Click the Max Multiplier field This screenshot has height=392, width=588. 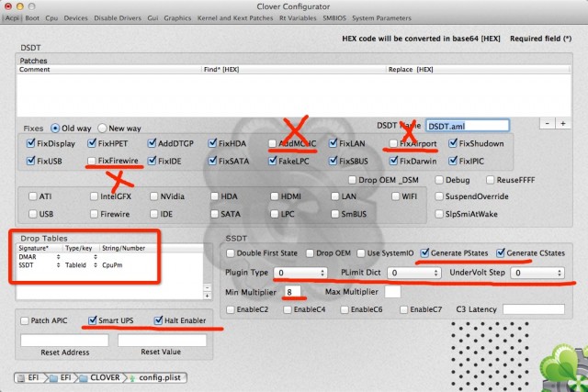coord(392,292)
